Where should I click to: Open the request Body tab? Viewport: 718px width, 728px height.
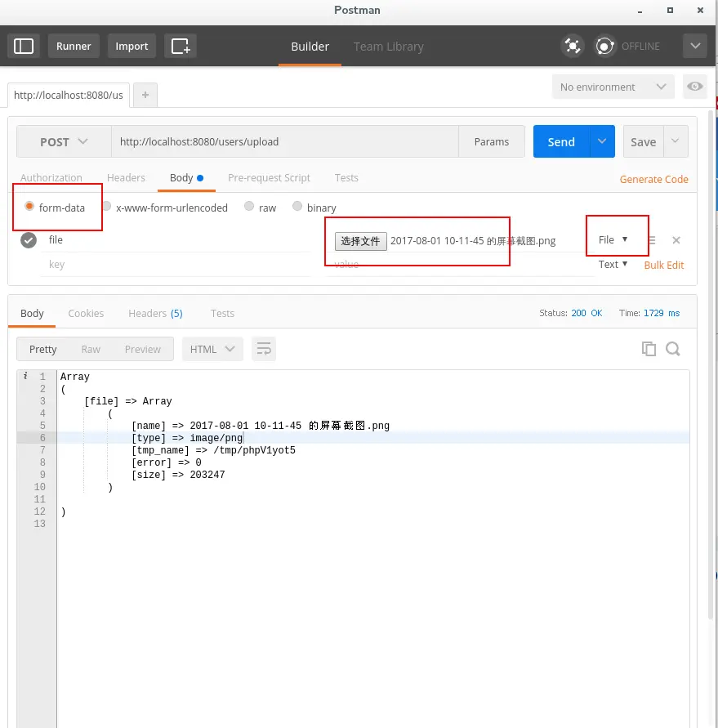186,178
